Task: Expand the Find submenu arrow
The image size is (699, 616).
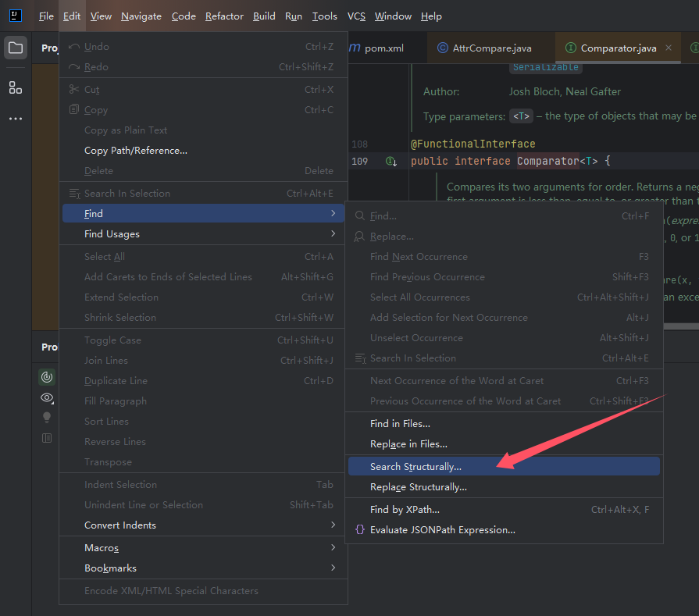Action: (x=333, y=213)
